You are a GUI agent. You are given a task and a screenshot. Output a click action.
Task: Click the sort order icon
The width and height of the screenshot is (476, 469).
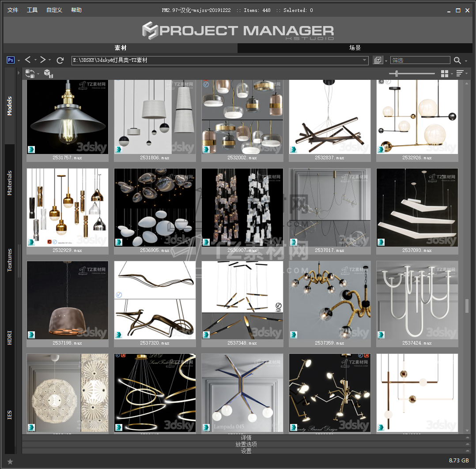point(460,73)
